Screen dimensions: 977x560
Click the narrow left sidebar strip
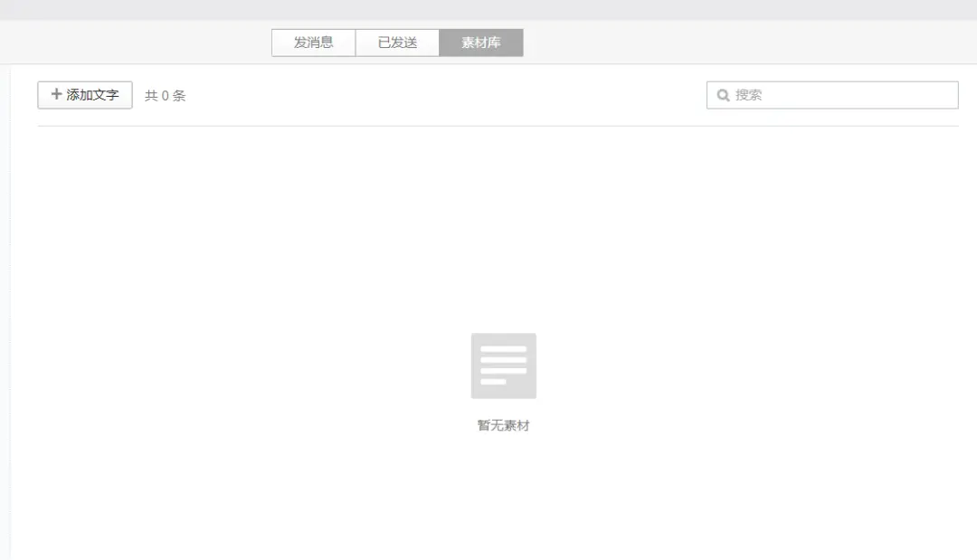point(5,308)
